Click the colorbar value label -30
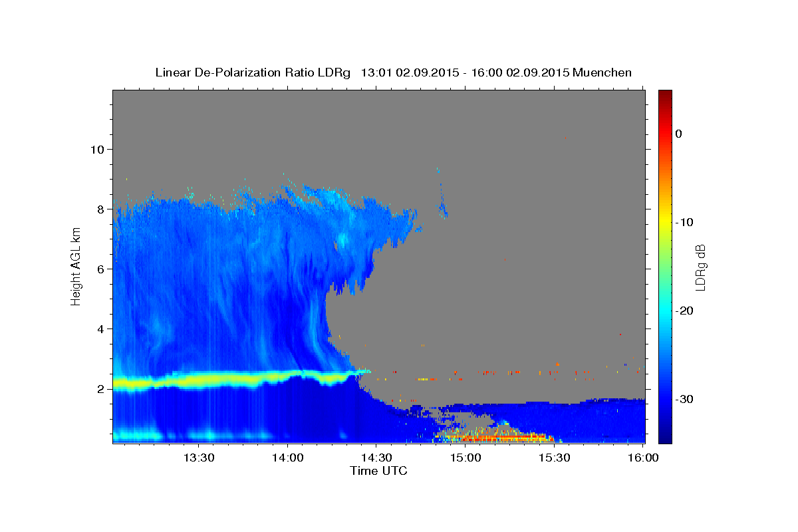The height and width of the screenshot is (532, 798). [x=684, y=399]
